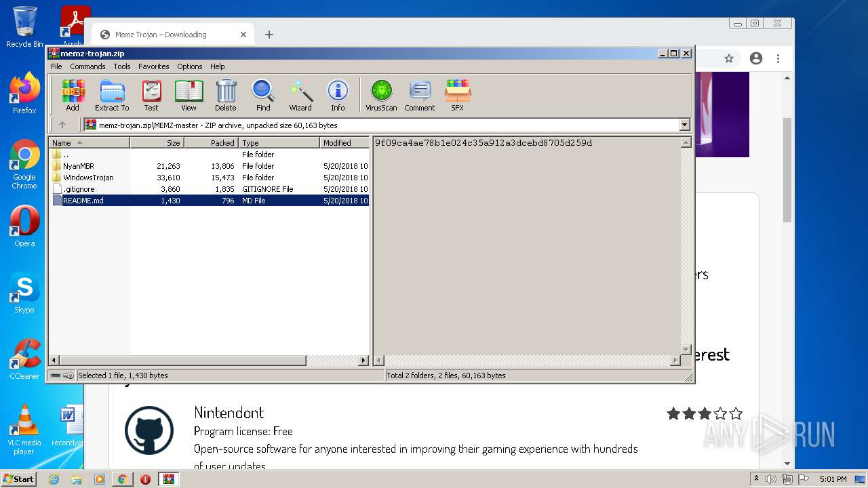This screenshot has width=868, height=488.
Task: Open the Nintendont program link
Action: pyautogui.click(x=229, y=413)
